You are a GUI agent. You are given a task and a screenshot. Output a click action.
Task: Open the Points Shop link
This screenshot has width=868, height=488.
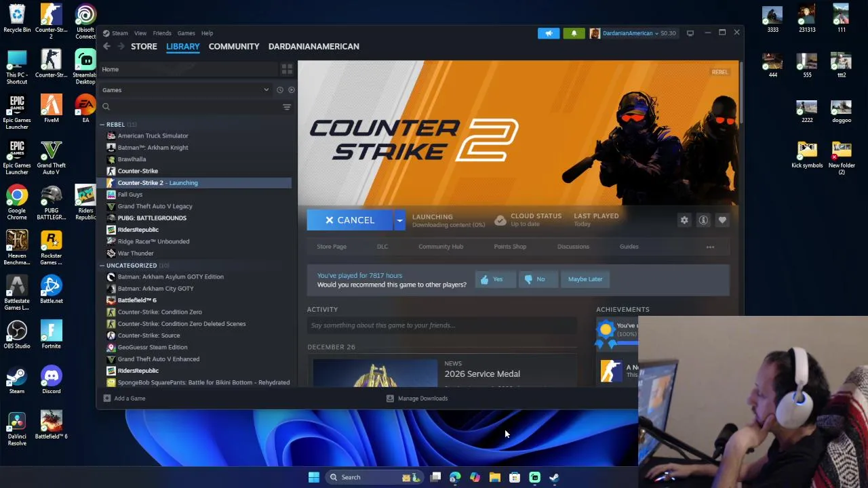510,247
